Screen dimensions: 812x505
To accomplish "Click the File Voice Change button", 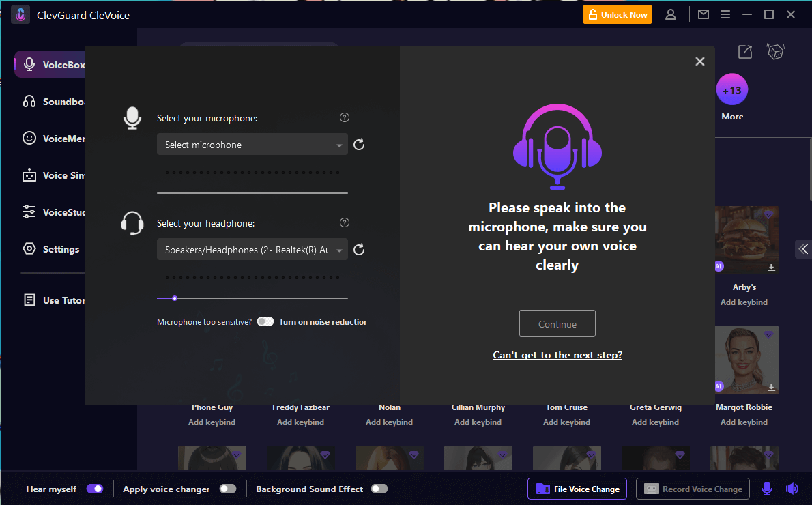I will point(577,489).
